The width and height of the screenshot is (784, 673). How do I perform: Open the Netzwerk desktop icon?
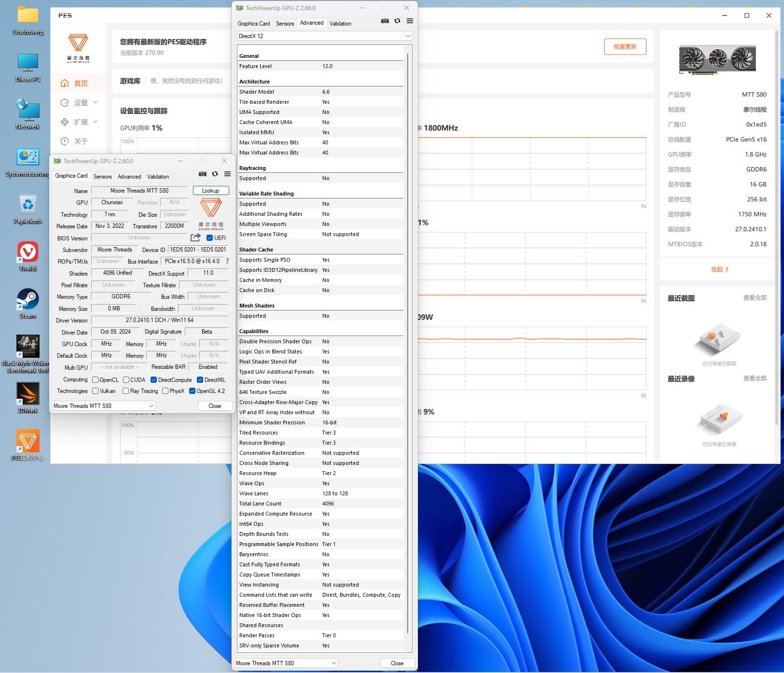click(28, 114)
